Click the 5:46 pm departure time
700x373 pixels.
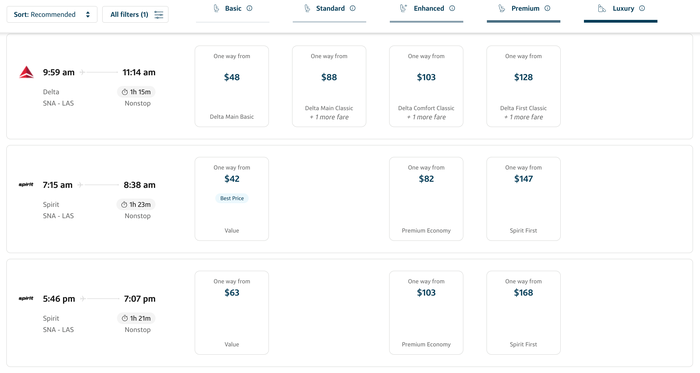coord(59,298)
